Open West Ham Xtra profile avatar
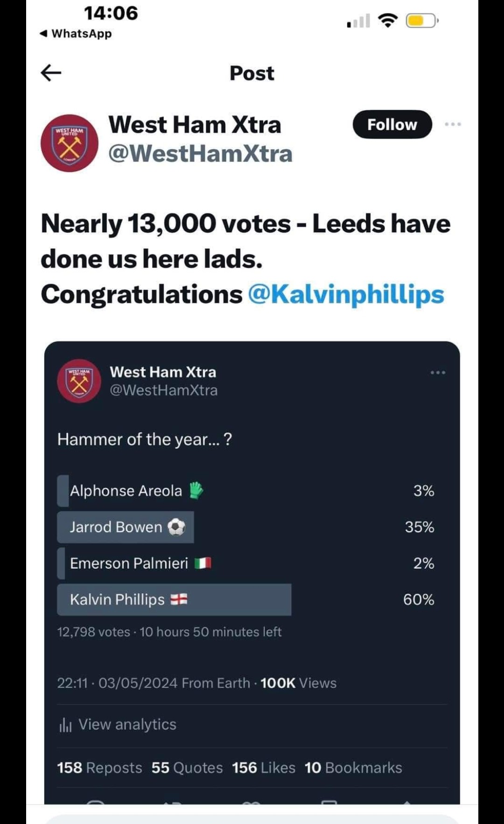 (70, 143)
